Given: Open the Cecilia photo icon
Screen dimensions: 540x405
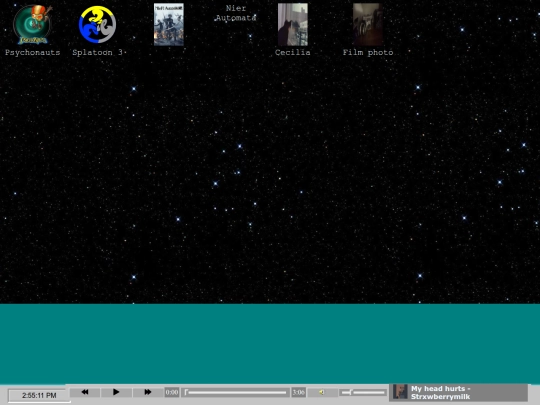Looking at the screenshot, I should (293, 24).
